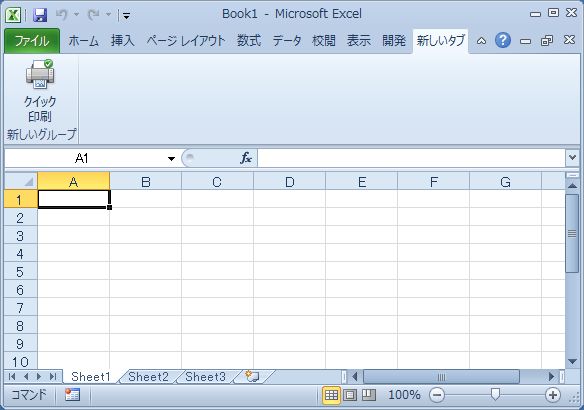The height and width of the screenshot is (410, 584).
Task: Click the Select All corner triangle
Action: (21, 181)
